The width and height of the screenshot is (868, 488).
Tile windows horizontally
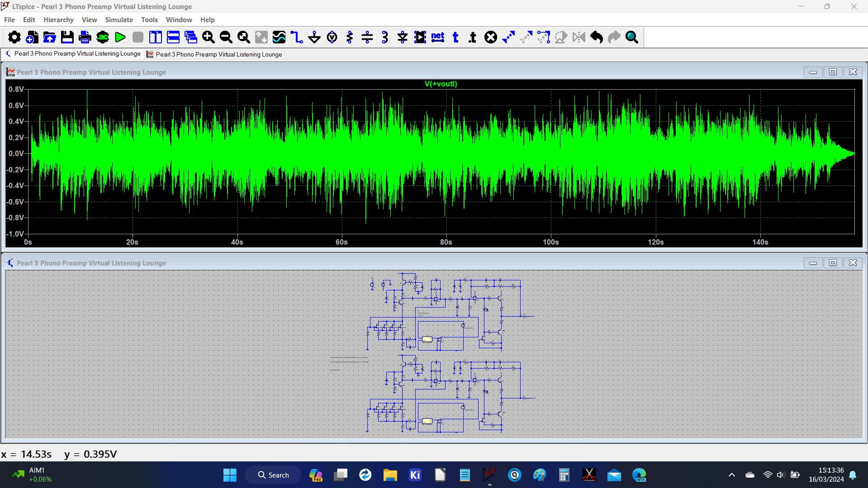pos(173,37)
